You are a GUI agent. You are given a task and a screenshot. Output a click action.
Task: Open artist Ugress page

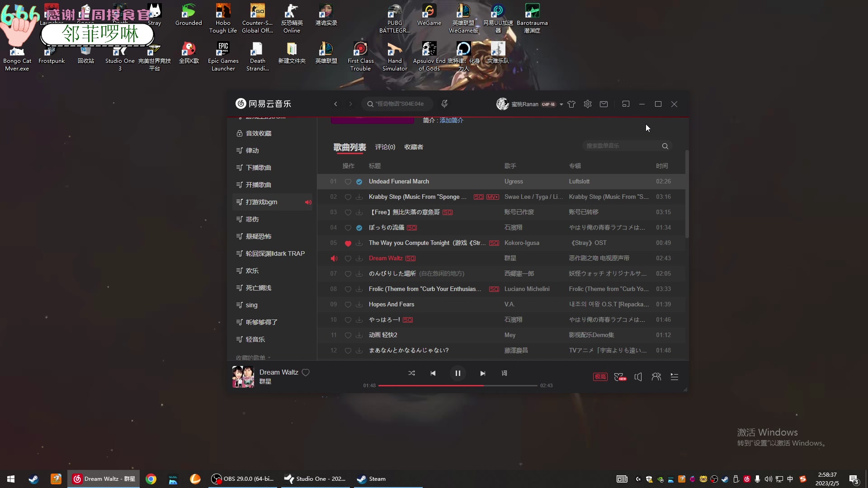[x=514, y=182]
